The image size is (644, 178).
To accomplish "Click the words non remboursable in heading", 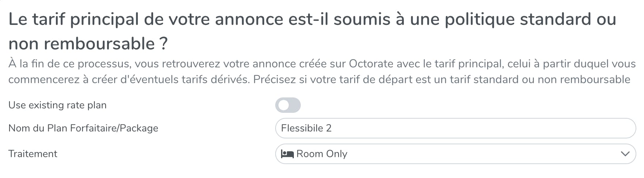I will click(x=82, y=44).
